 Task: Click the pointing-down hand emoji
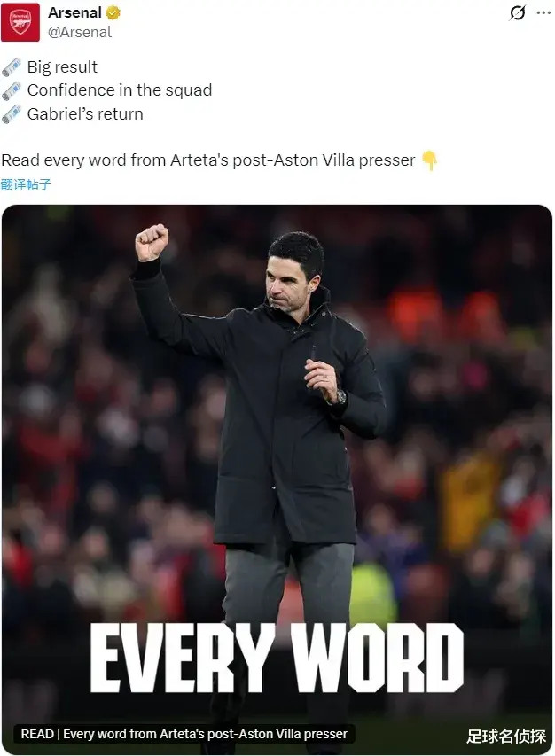(x=429, y=160)
